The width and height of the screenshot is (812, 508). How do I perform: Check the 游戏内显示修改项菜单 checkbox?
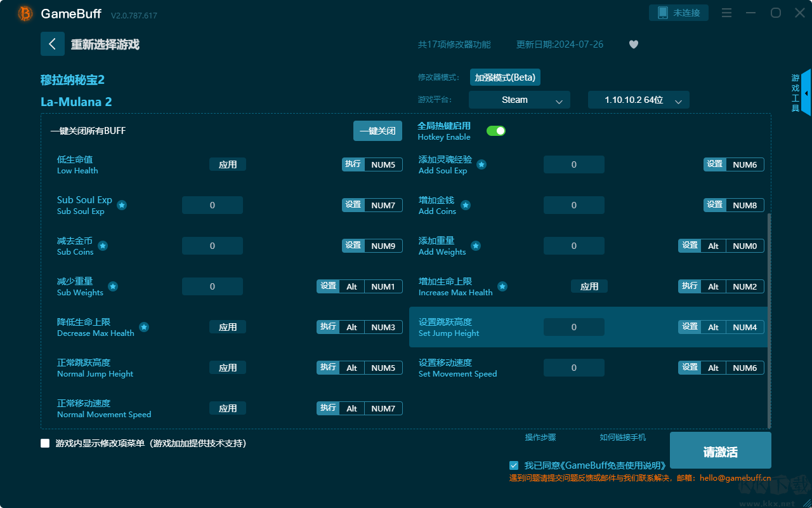coord(45,443)
